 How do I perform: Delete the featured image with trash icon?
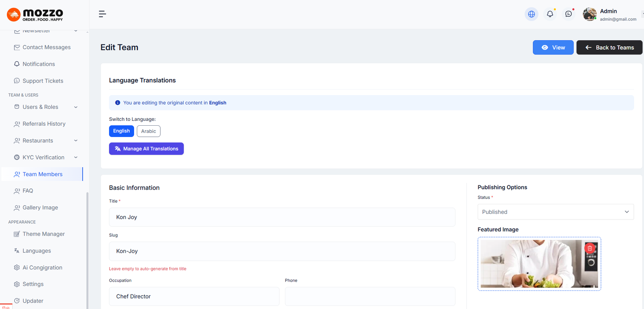590,248
